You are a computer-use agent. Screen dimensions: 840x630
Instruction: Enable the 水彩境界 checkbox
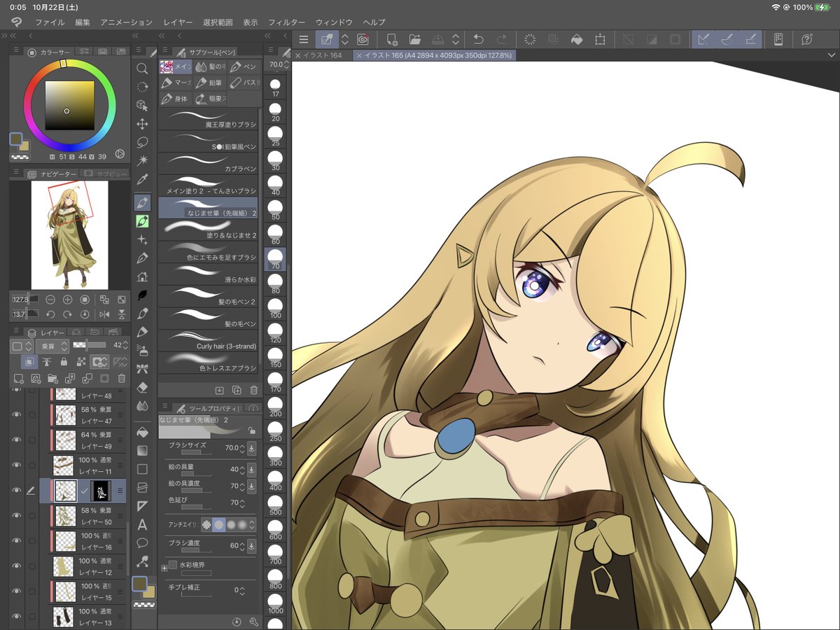tap(173, 564)
